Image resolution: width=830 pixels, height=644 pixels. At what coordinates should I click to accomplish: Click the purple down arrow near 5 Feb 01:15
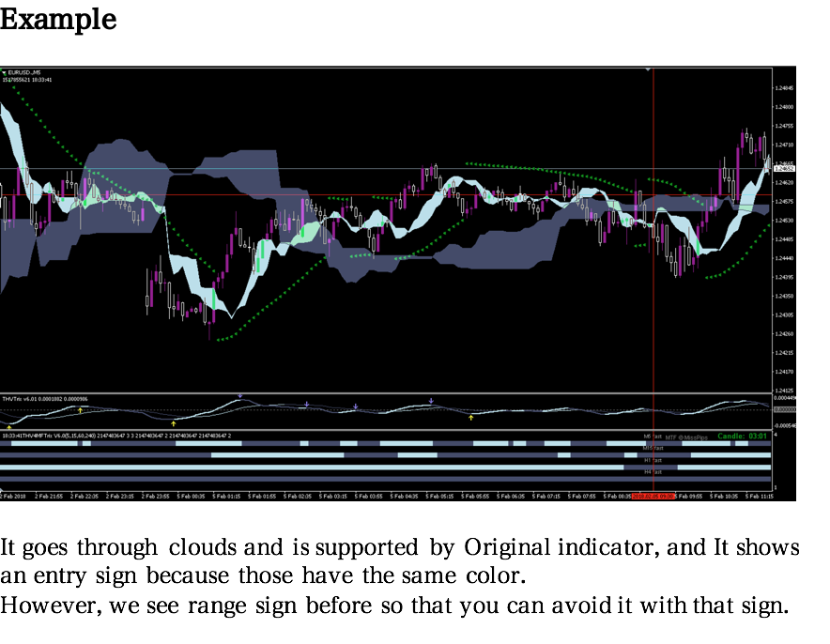[239, 396]
